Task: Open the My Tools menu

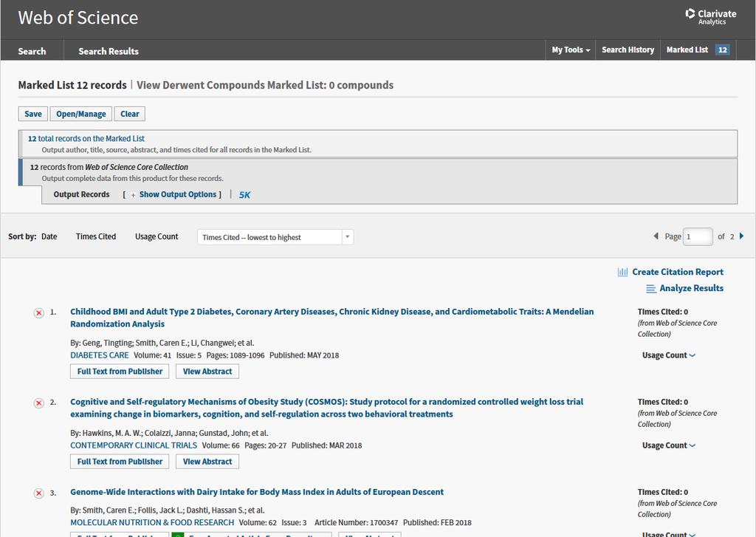Action: 571,49
